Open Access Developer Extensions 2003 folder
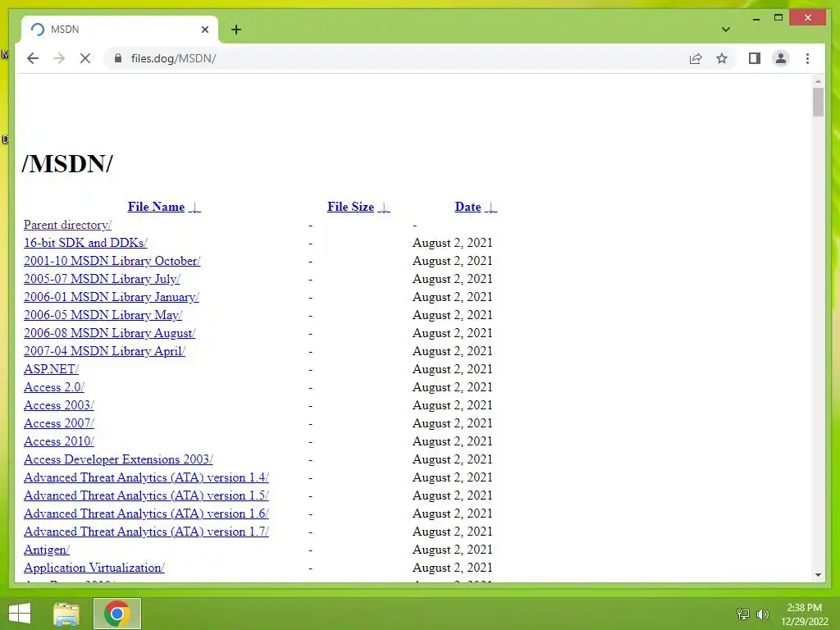 pos(118,459)
